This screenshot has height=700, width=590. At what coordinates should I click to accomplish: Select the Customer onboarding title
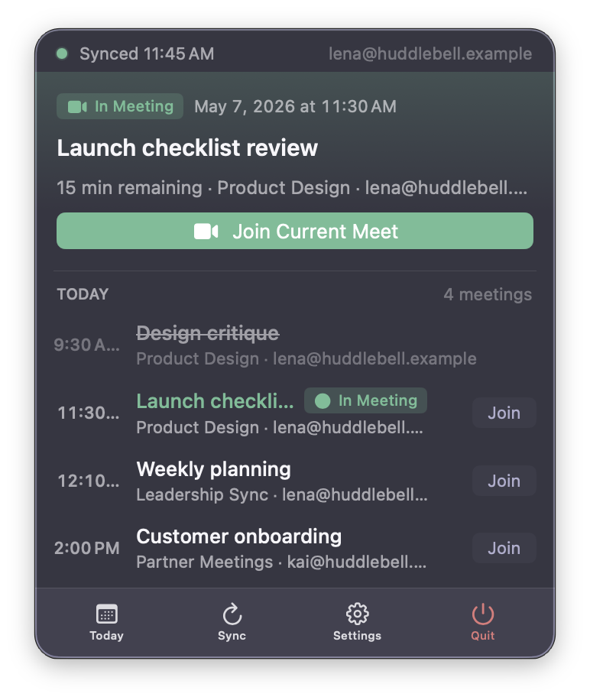pyautogui.click(x=238, y=536)
